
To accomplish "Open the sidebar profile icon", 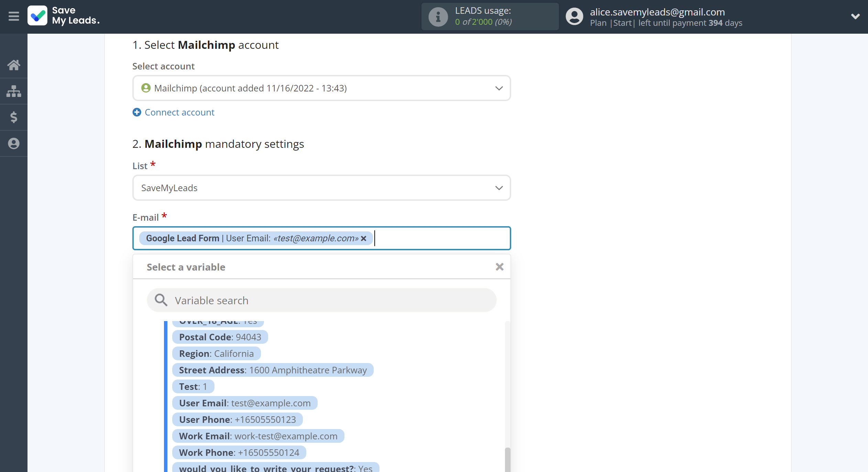I will coord(14,143).
